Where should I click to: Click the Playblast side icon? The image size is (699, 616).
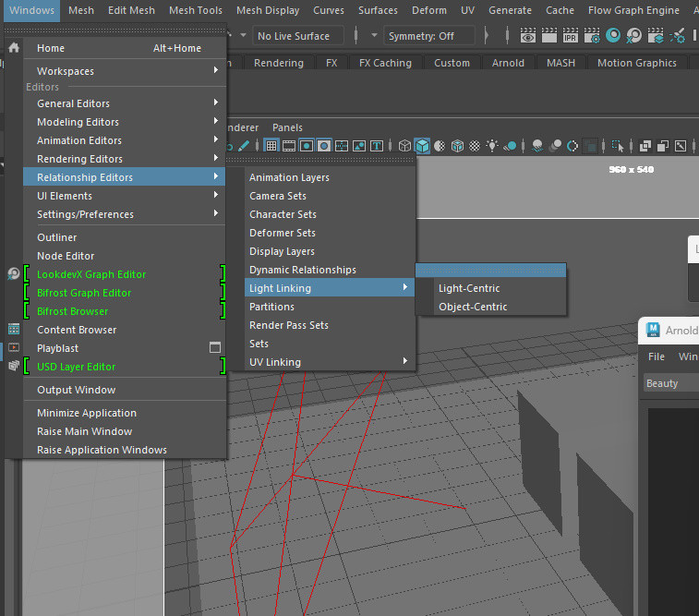(x=14, y=347)
